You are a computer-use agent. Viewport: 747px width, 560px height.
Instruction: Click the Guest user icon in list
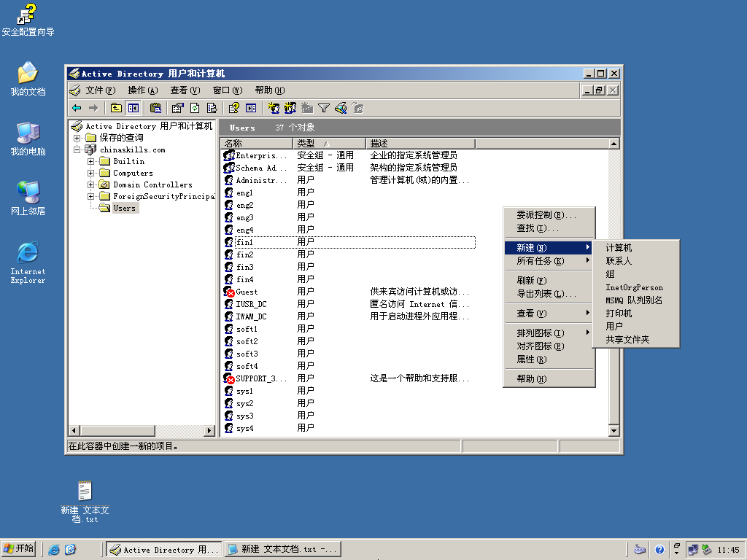[x=228, y=292]
